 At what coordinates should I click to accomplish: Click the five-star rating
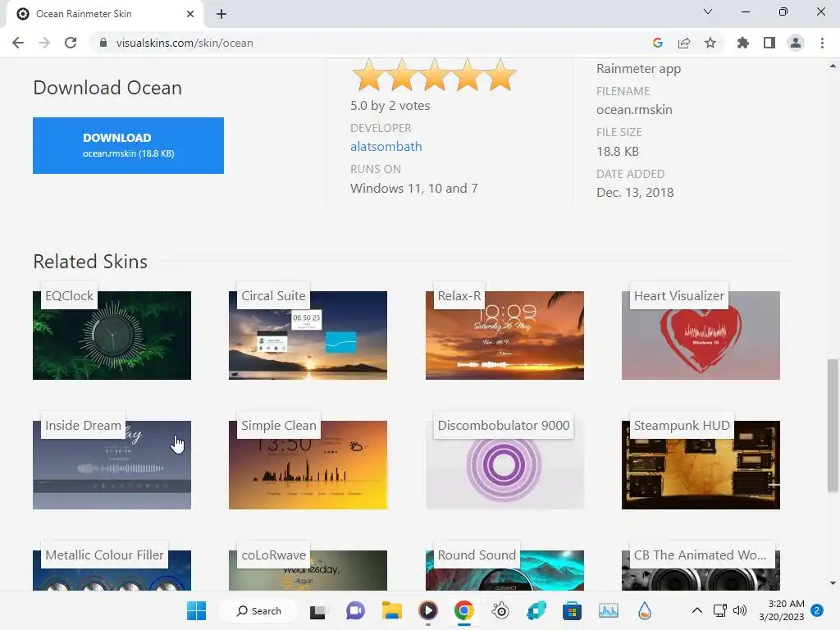[434, 75]
